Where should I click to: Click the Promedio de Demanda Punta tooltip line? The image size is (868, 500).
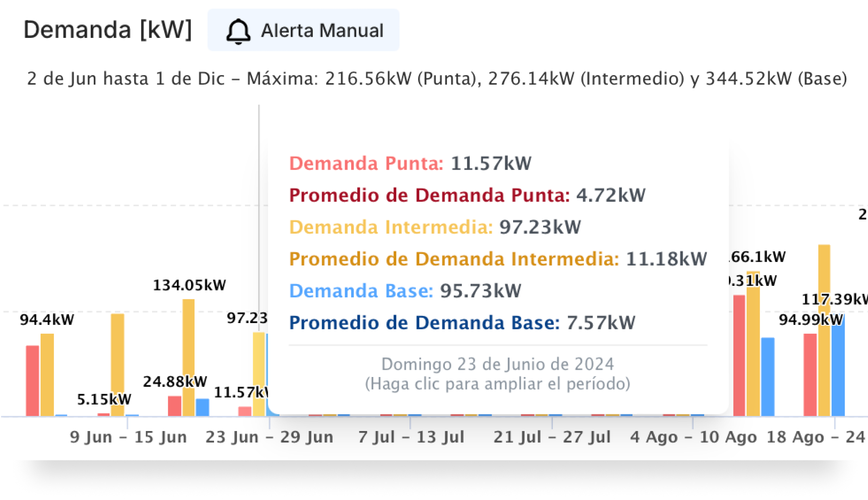point(467,195)
